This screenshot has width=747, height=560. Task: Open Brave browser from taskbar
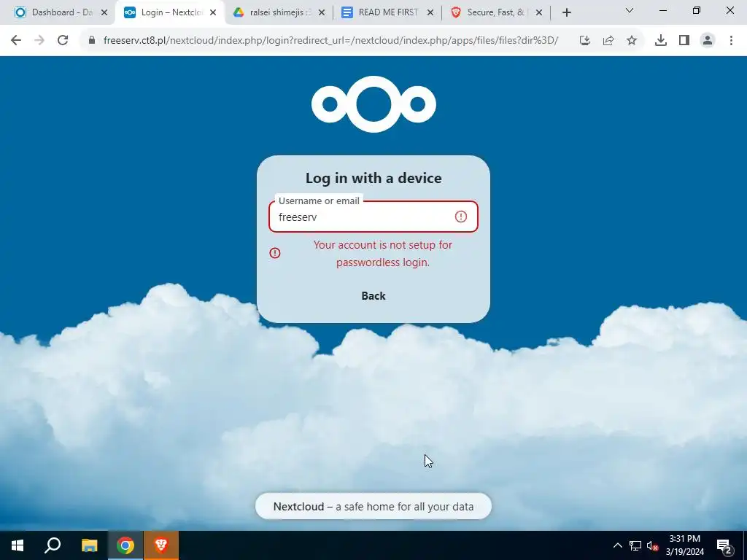[161, 545]
